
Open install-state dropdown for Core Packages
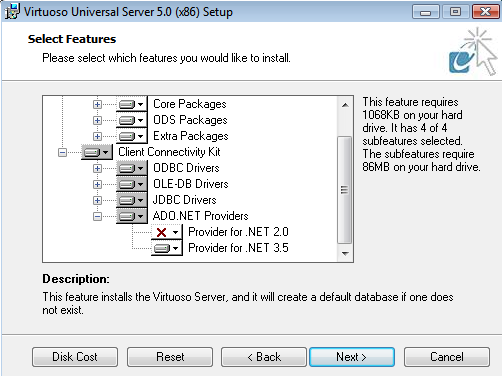point(132,104)
